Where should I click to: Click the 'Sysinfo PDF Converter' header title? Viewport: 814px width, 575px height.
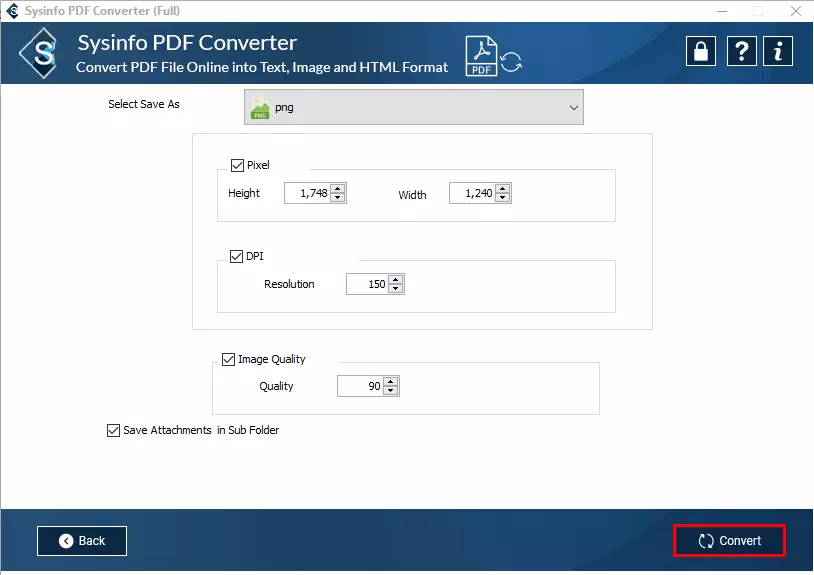(x=187, y=43)
